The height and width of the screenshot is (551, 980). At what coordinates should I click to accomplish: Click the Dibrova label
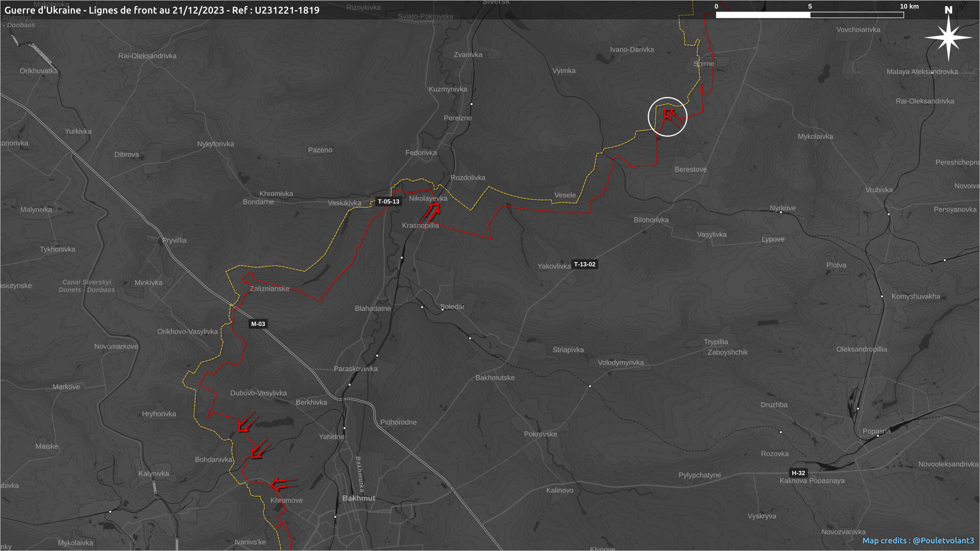[x=127, y=155]
